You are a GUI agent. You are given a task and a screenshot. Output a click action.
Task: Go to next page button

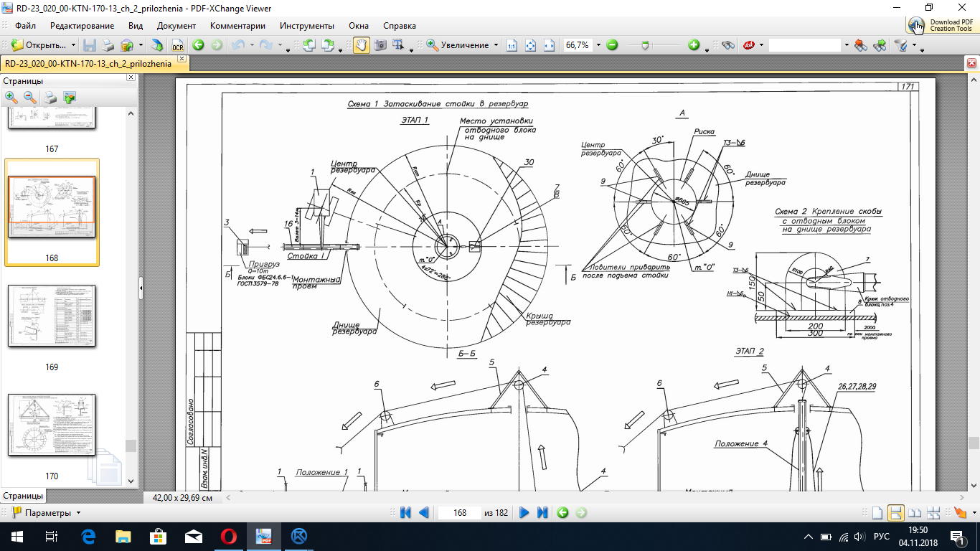[x=524, y=513]
